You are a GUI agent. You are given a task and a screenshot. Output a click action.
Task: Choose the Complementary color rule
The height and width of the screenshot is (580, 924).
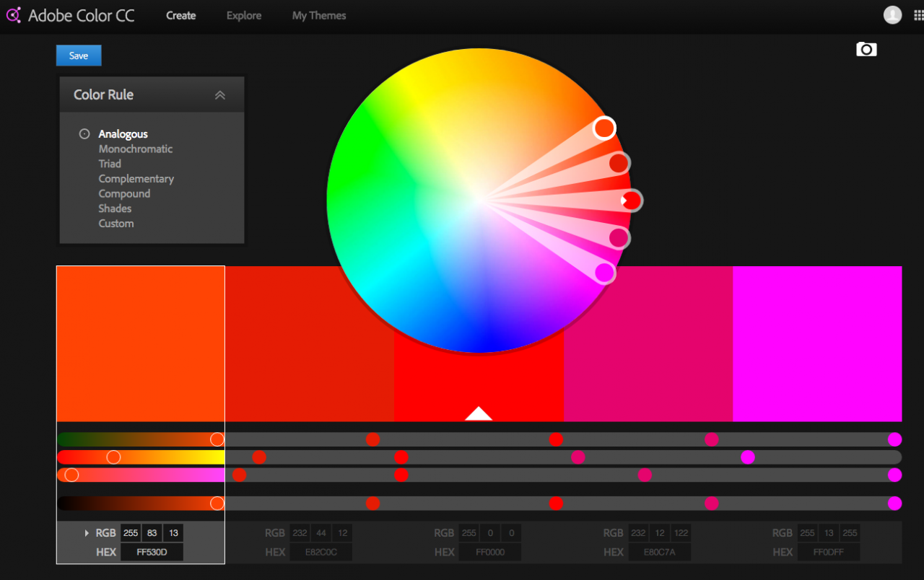point(136,178)
